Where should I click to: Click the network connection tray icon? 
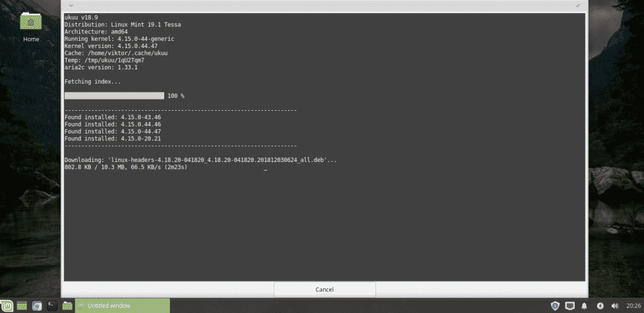[x=570, y=305]
